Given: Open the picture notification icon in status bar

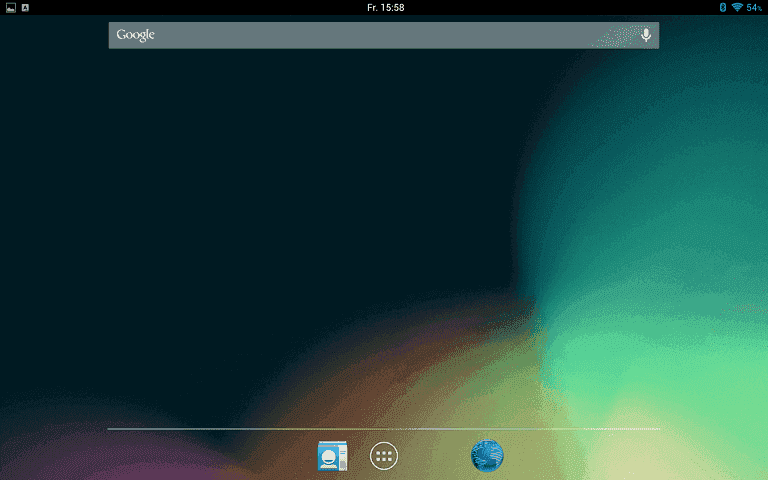Looking at the screenshot, I should click(11, 7).
